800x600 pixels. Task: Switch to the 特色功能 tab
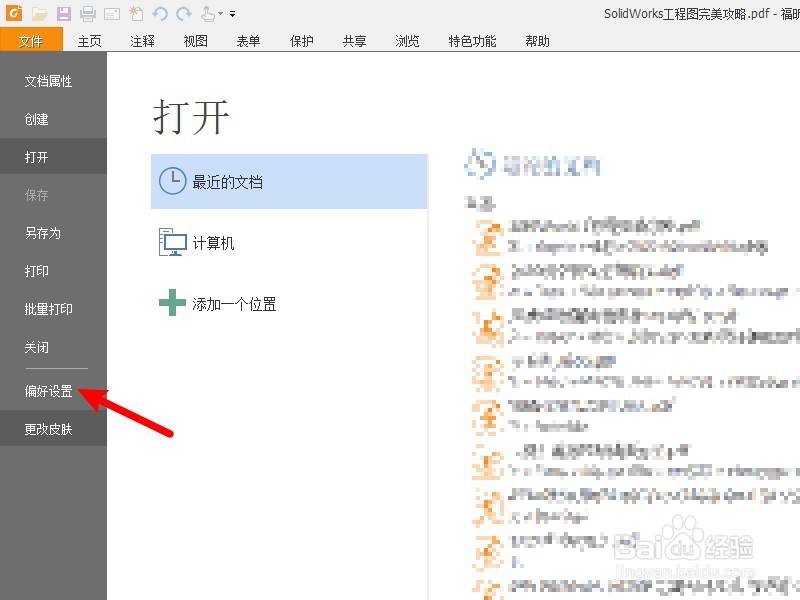(x=472, y=41)
